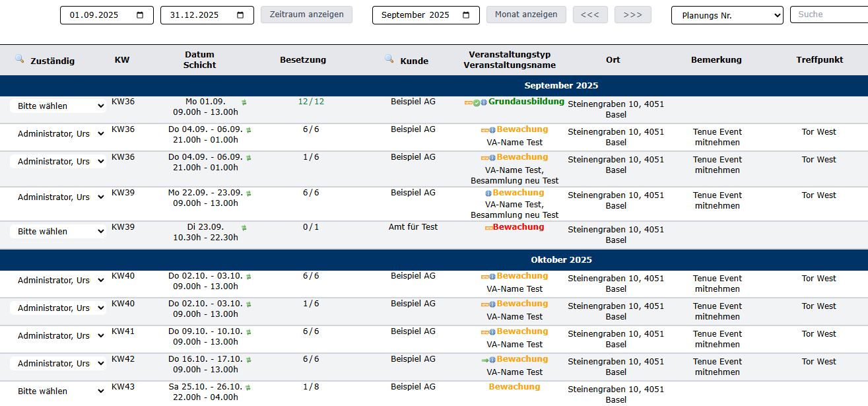Go to previous month with <<< button

pos(590,15)
